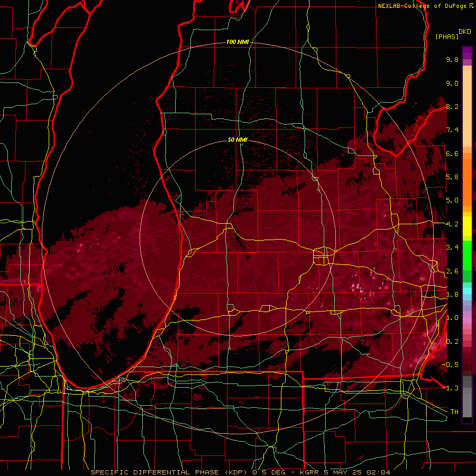Click the 3.4 scale value
476x476 pixels.
[452, 248]
